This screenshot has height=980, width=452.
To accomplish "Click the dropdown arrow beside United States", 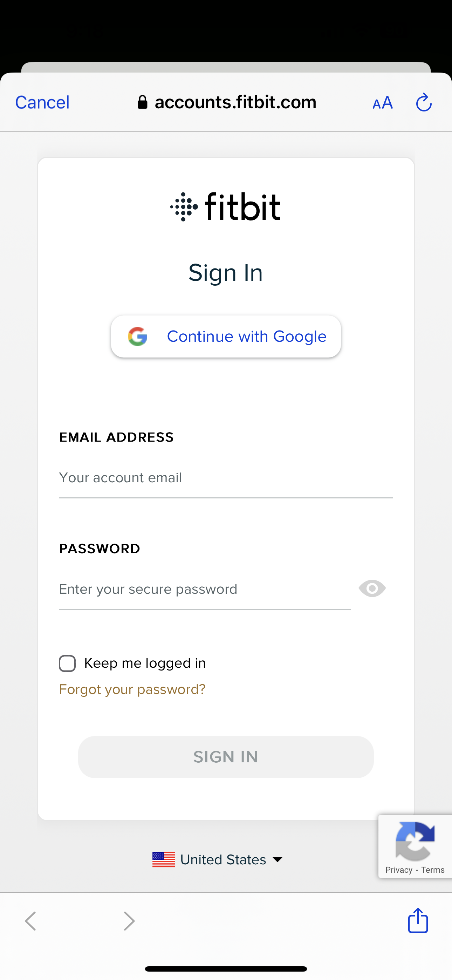I will [x=278, y=859].
